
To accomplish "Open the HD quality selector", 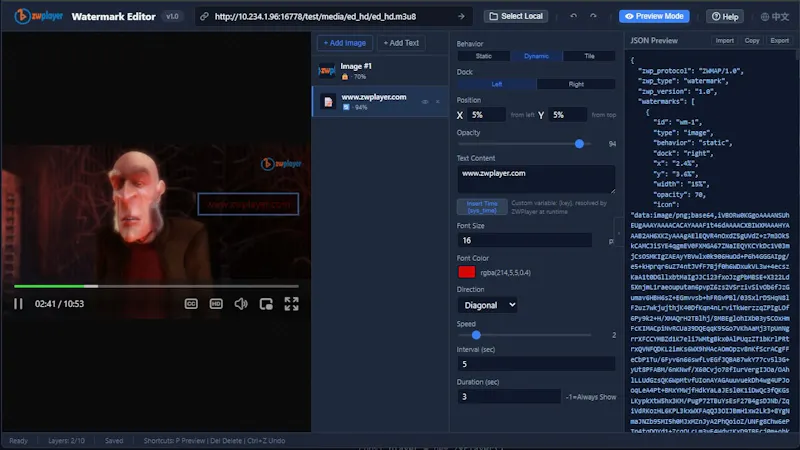I will 216,304.
